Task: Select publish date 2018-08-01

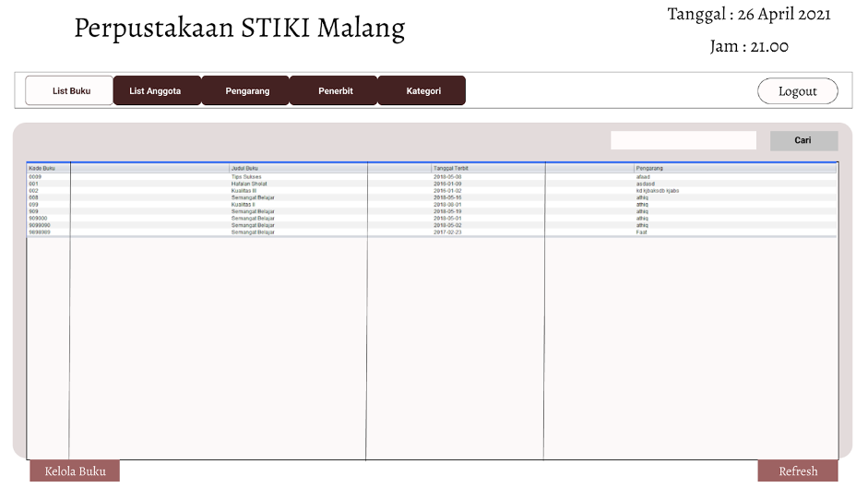Action: (x=447, y=205)
